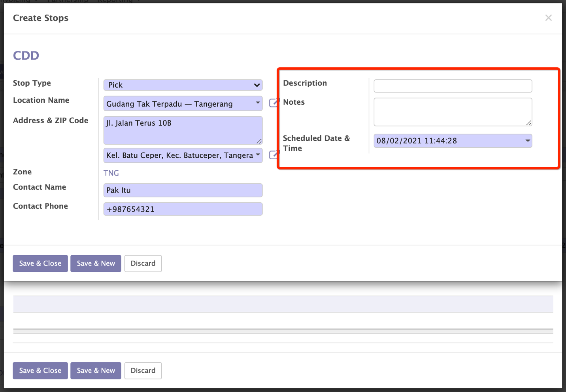Close the Create Stops dialog

click(x=548, y=18)
